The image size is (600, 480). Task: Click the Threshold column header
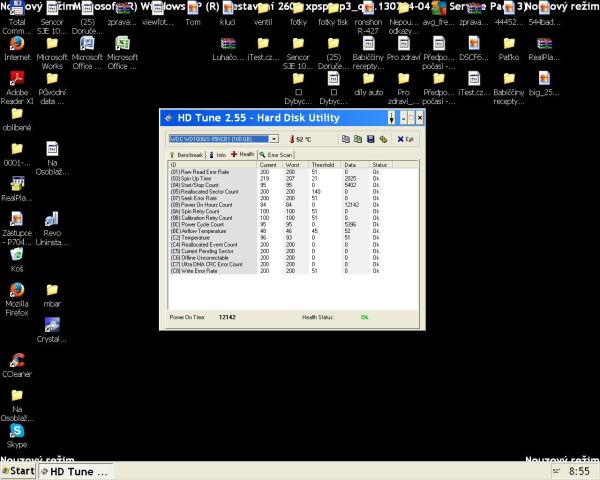click(324, 165)
